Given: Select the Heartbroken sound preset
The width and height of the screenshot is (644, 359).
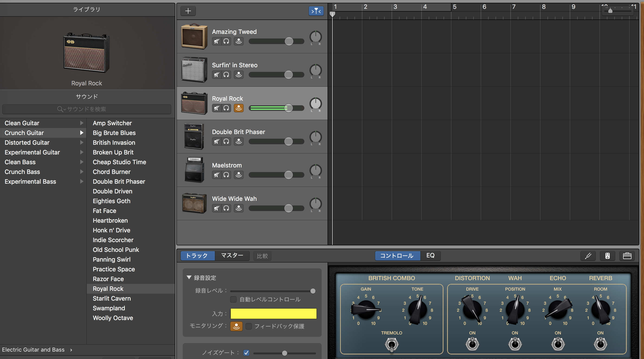Looking at the screenshot, I should [110, 220].
